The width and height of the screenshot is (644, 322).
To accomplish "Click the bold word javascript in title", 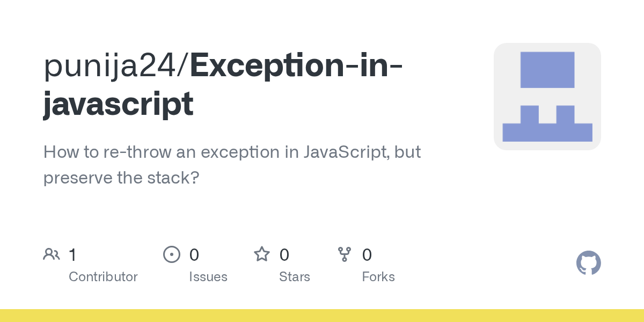I will click(x=118, y=104).
